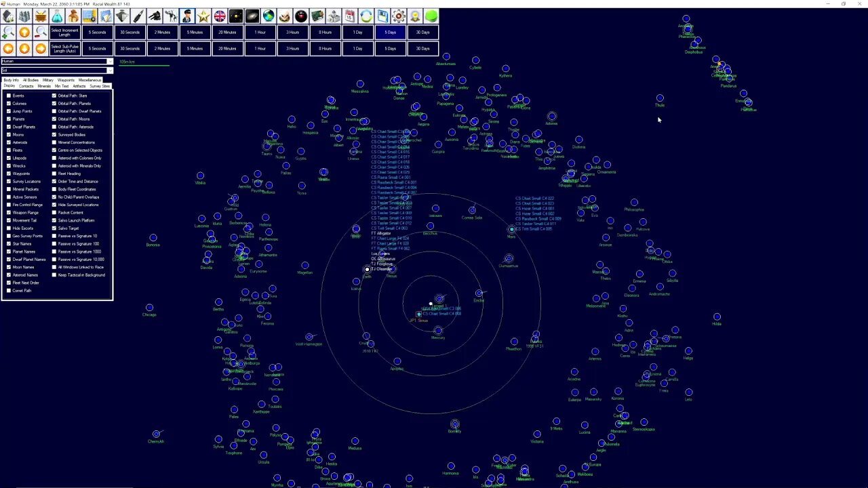Pan the map left with orange arrow

(8, 48)
